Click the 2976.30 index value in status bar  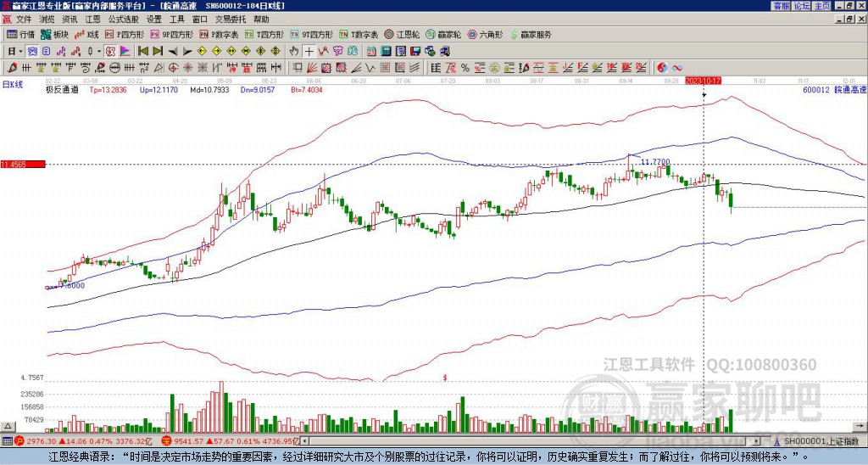coord(41,442)
